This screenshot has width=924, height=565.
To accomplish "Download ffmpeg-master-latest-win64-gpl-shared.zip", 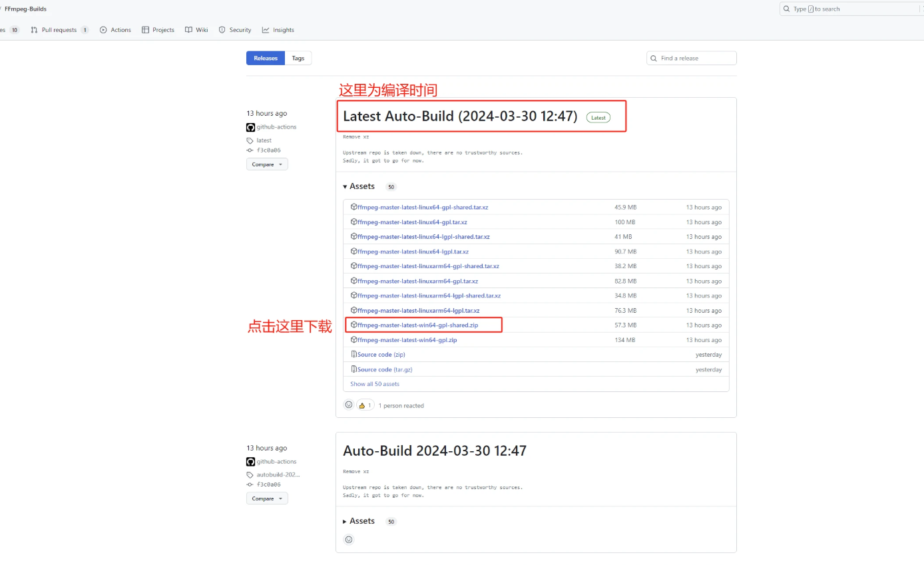I will tap(417, 325).
